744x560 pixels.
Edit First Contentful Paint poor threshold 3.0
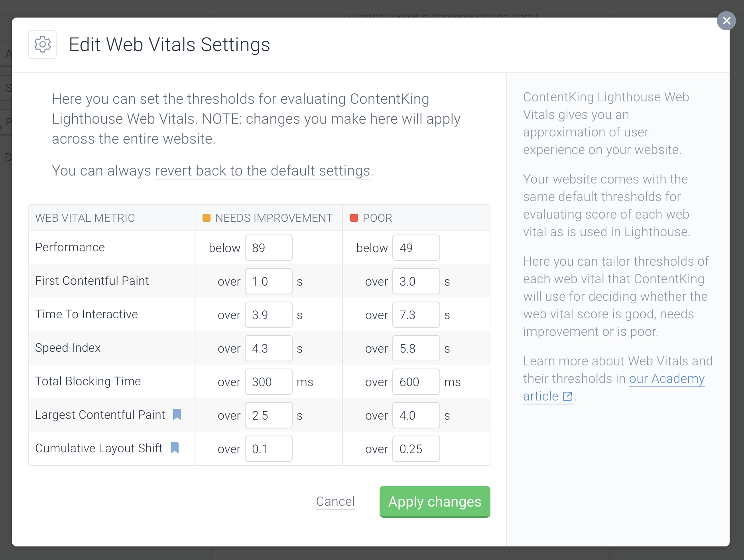[x=416, y=281]
